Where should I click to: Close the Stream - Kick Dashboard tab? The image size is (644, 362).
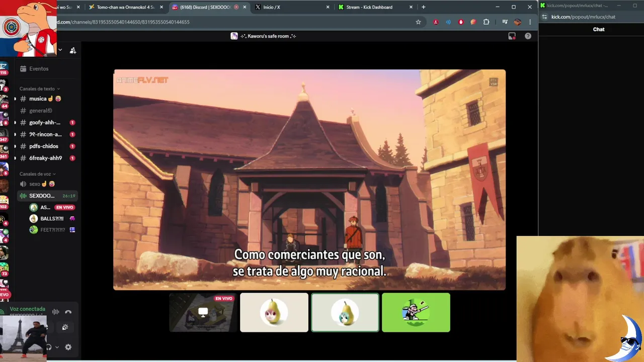tap(411, 7)
